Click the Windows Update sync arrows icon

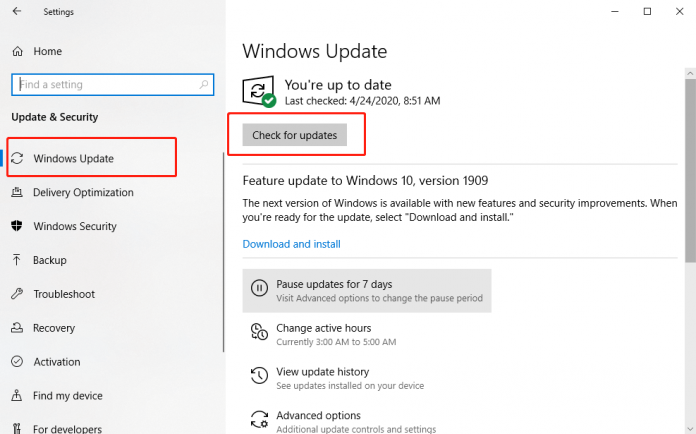coord(18,159)
